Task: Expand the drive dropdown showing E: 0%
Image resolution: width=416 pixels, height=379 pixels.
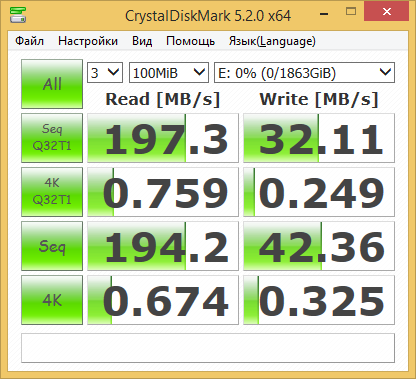Action: coord(304,73)
